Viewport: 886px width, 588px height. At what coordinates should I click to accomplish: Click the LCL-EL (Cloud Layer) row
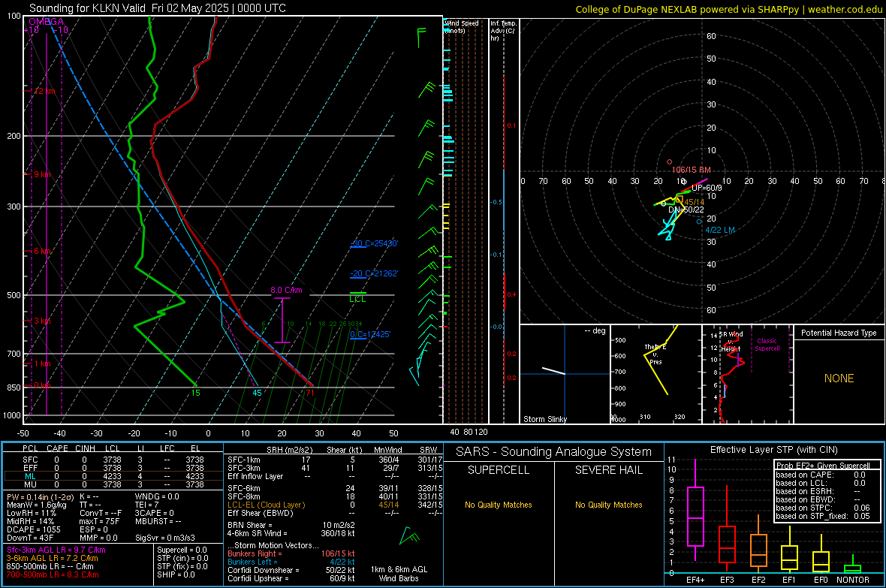[336, 505]
